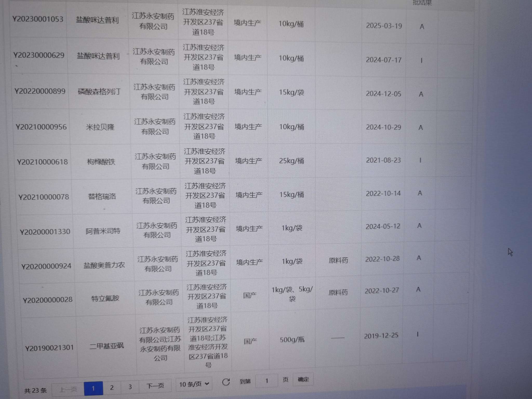Click registration number Y20200000924
532x399 pixels.
click(x=46, y=266)
